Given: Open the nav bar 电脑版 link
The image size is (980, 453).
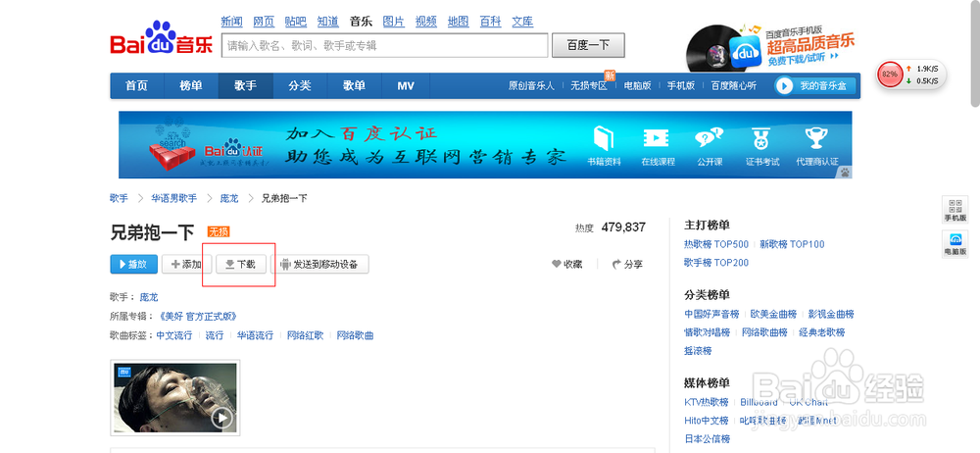Looking at the screenshot, I should pyautogui.click(x=638, y=85).
